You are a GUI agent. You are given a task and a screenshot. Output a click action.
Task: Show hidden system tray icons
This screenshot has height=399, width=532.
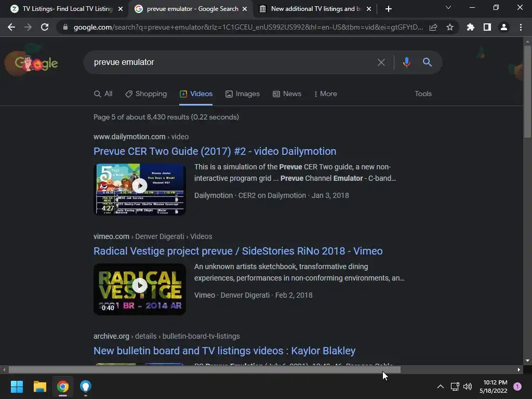441,387
